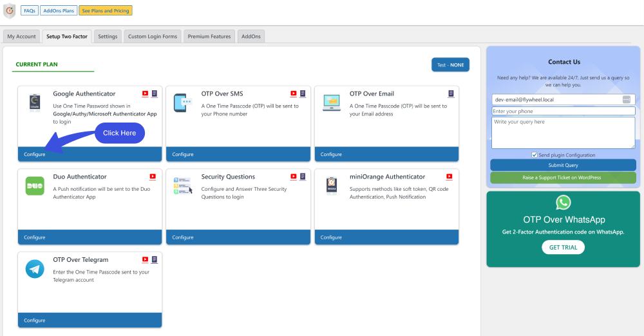This screenshot has width=644, height=336.
Task: Open OTP Over Email documentation icon
Action: click(451, 94)
